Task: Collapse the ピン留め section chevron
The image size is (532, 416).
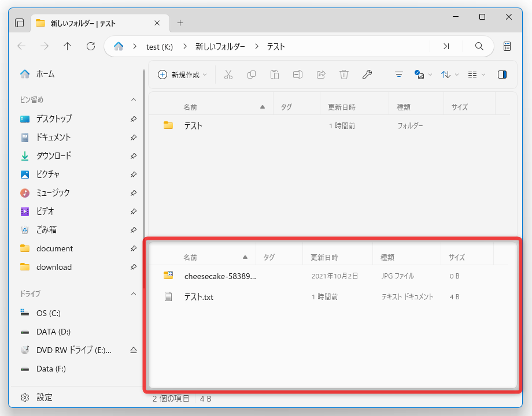Action: point(134,100)
